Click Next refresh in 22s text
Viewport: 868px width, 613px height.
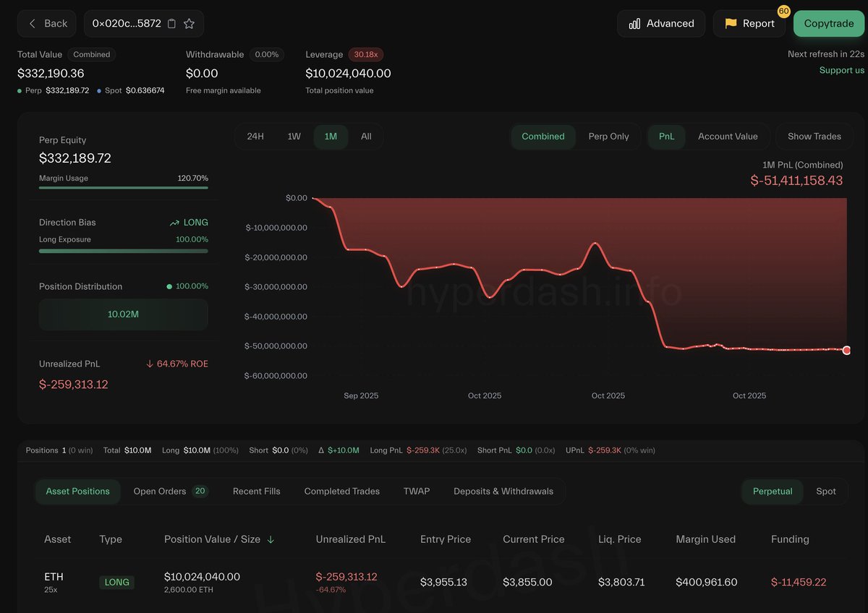point(826,54)
